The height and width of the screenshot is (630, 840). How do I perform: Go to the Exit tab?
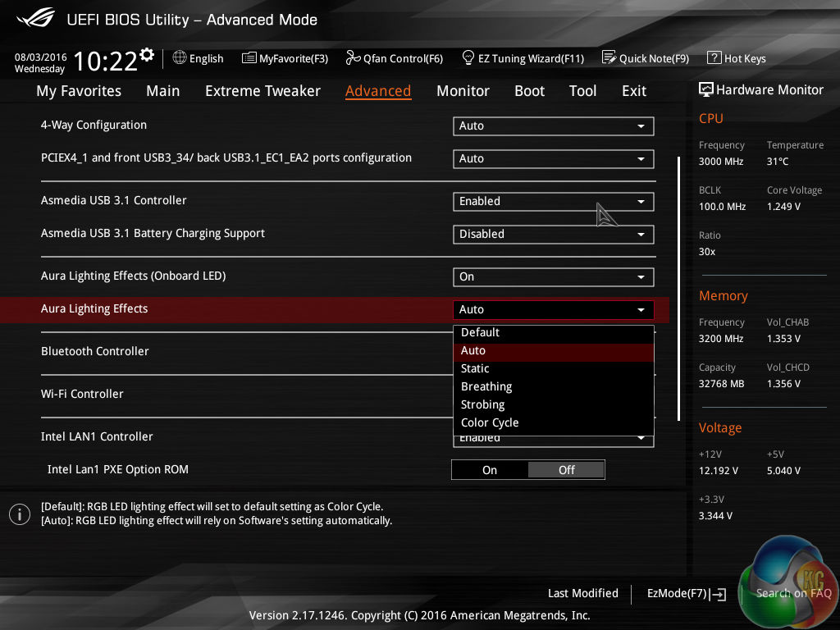coord(634,91)
